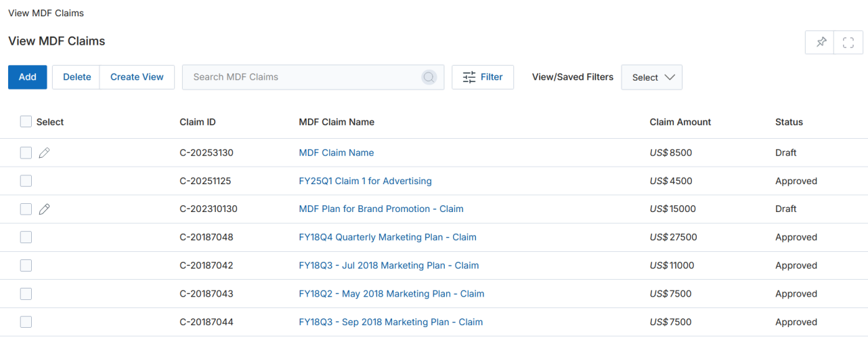The height and width of the screenshot is (342, 868).
Task: Check the box for claim C-202310130
Action: (26, 209)
